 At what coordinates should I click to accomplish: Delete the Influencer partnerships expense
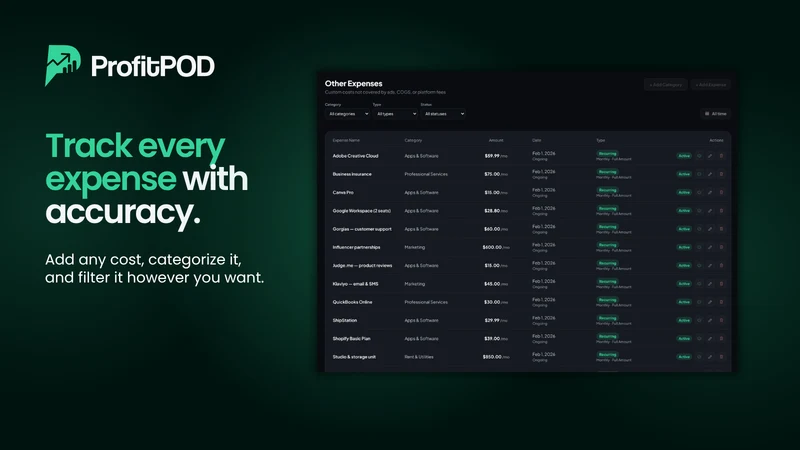coord(721,247)
